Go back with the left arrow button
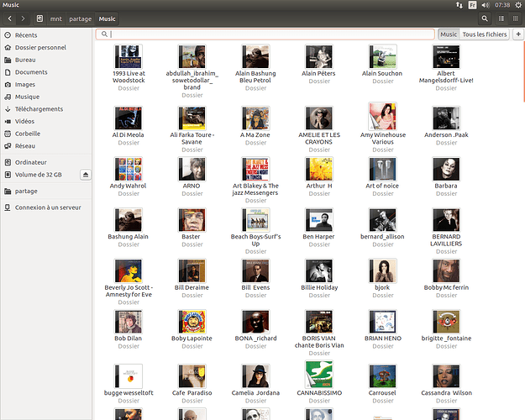Viewport: 525px width, 420px height. [10, 18]
